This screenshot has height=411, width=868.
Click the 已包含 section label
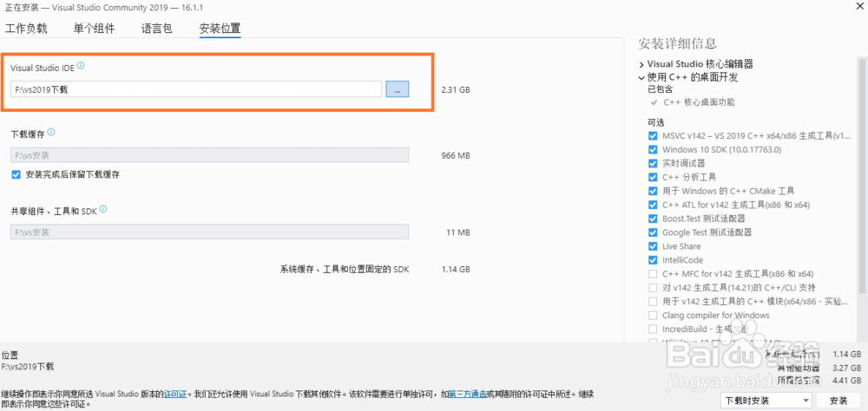click(x=661, y=89)
